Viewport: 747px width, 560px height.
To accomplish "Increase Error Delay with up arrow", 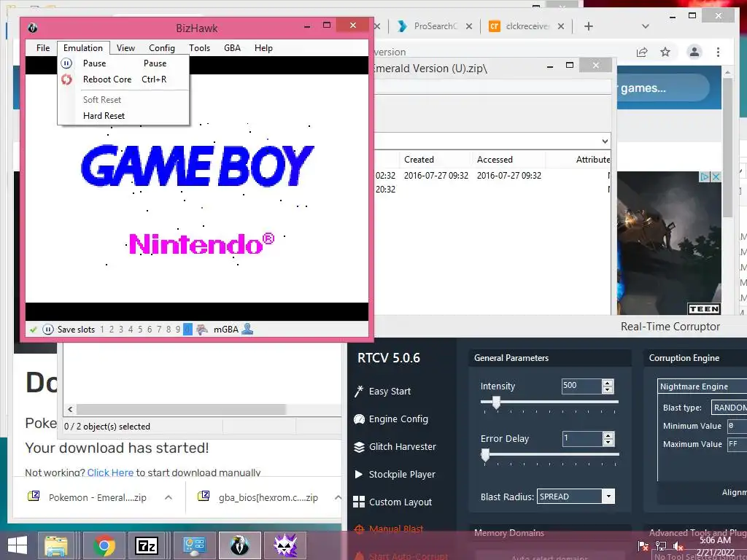I will 608,435.
